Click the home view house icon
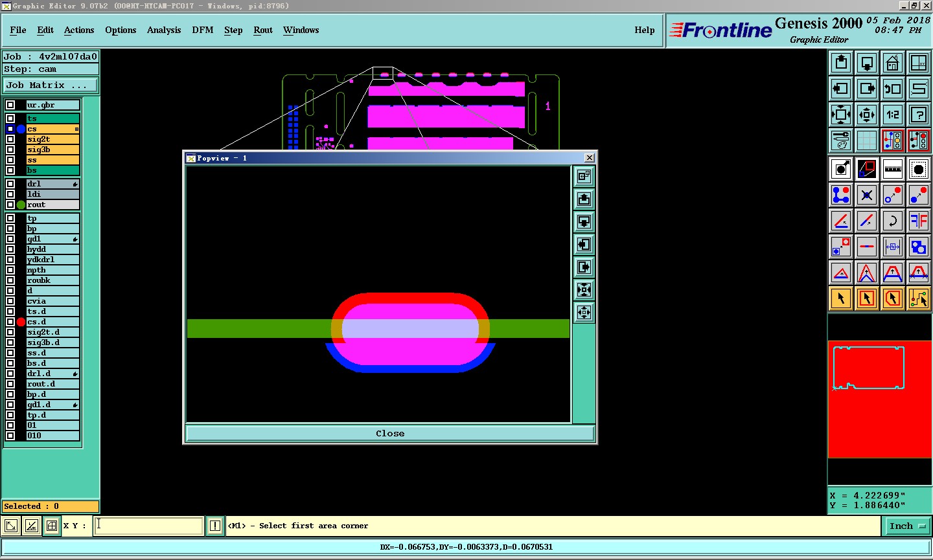 [x=893, y=63]
